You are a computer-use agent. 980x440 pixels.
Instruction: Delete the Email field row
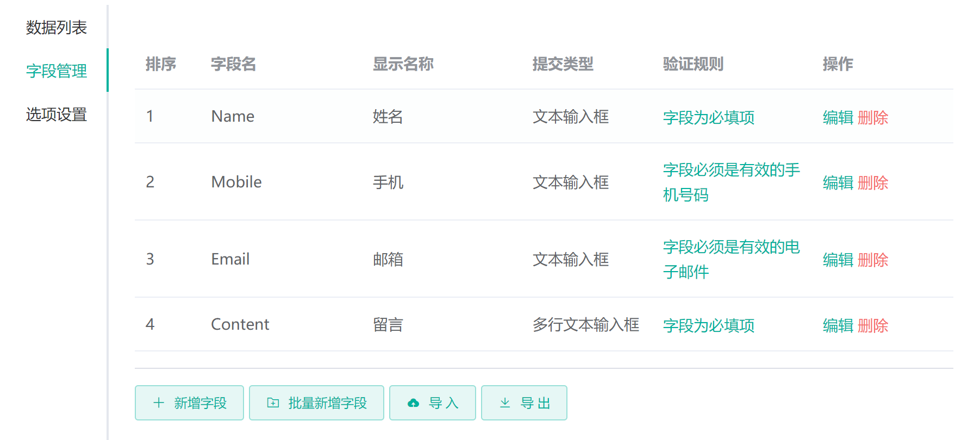(873, 260)
